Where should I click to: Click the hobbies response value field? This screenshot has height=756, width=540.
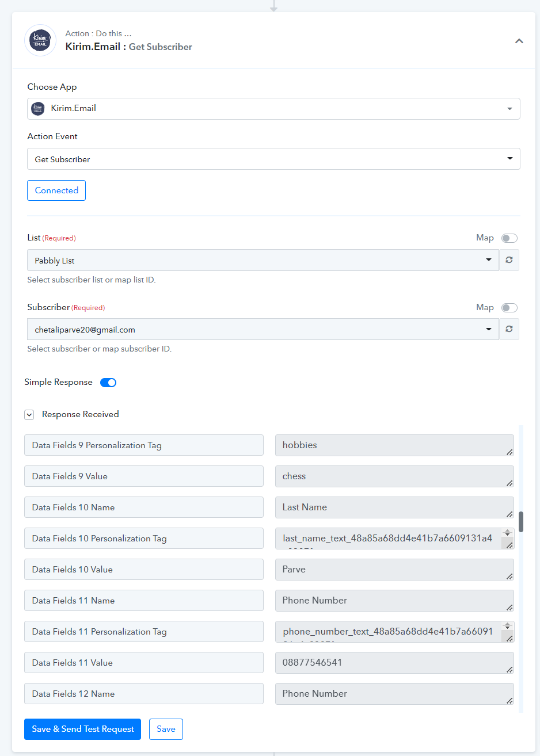coord(394,445)
